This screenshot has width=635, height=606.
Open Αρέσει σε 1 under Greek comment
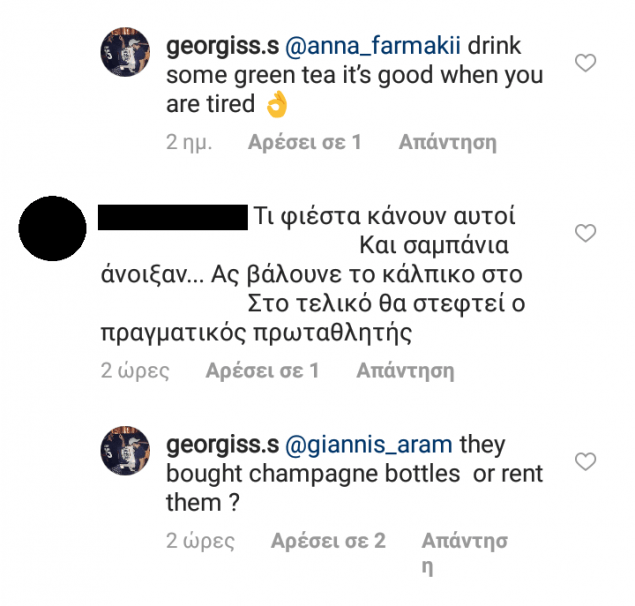coord(261,371)
